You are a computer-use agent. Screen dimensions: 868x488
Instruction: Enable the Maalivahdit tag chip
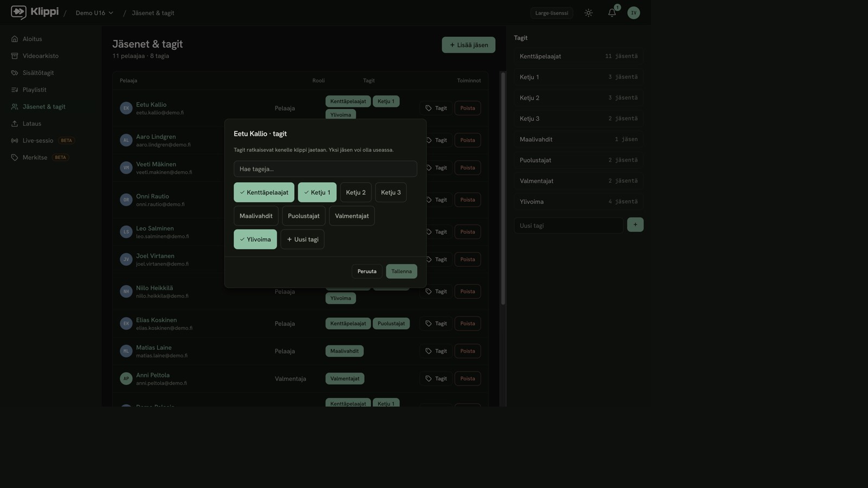tap(256, 216)
